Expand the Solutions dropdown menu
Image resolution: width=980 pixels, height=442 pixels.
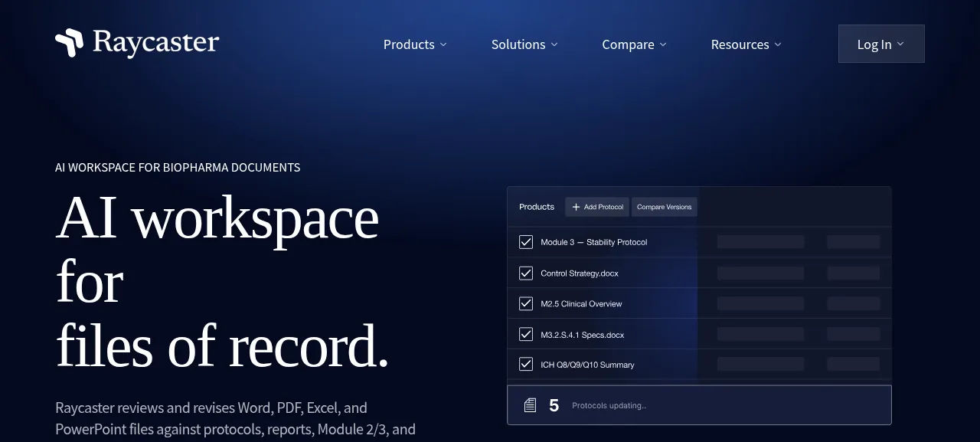[524, 44]
